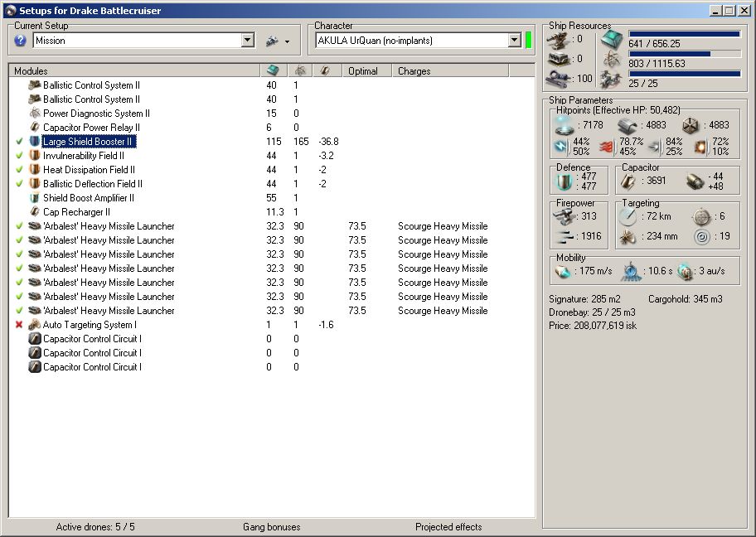
Task: Click the Large Shield Booster II icon
Action: click(x=35, y=141)
